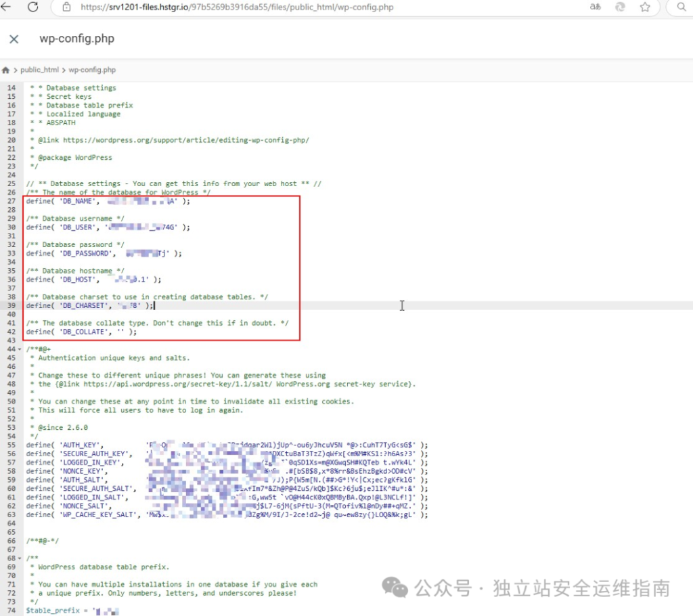Screen dimensions: 693x616
Task: Click the @package WordPress comment line
Action: click(71, 158)
